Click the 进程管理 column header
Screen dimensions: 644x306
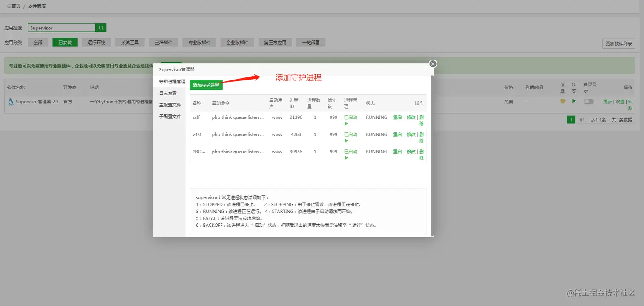point(351,103)
